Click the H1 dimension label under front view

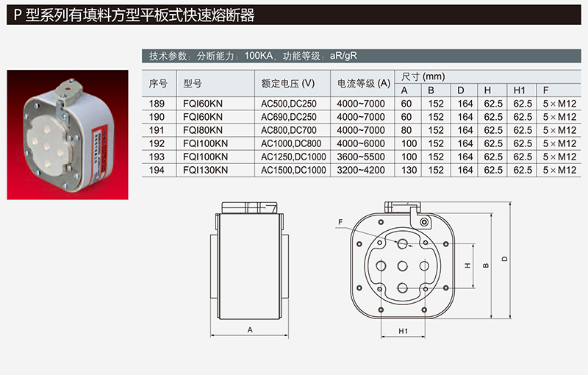404,332
